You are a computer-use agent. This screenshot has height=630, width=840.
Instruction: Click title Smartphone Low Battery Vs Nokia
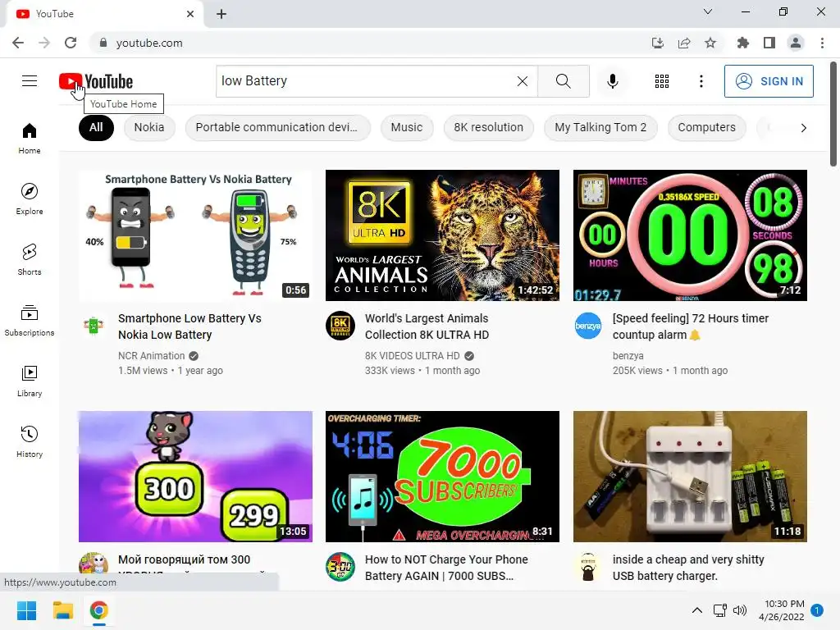[x=189, y=326]
